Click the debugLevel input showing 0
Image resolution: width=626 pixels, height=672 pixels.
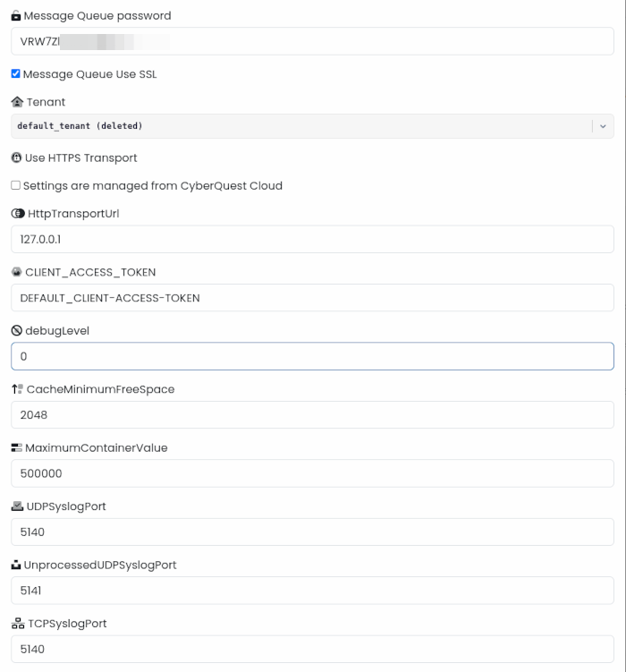[313, 356]
